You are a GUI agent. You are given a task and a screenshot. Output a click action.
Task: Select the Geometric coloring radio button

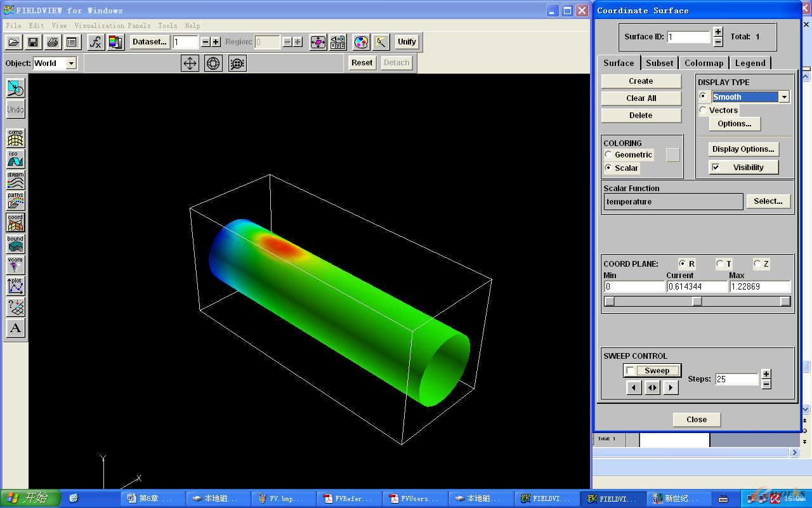(x=608, y=155)
